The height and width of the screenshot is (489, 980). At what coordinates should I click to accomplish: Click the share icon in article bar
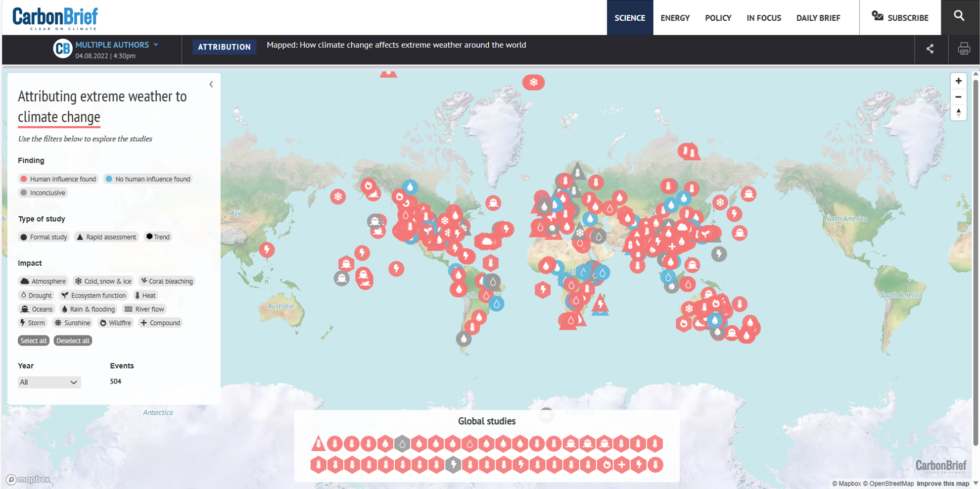point(930,49)
